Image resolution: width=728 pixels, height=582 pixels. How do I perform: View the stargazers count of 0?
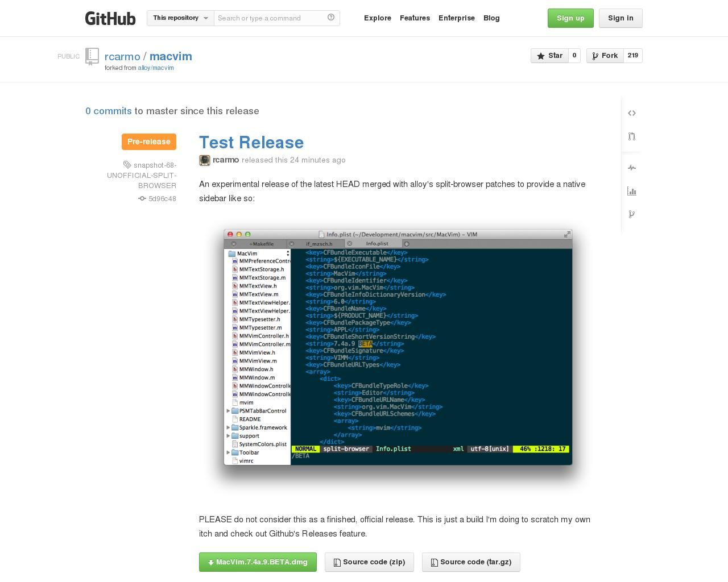coord(574,56)
